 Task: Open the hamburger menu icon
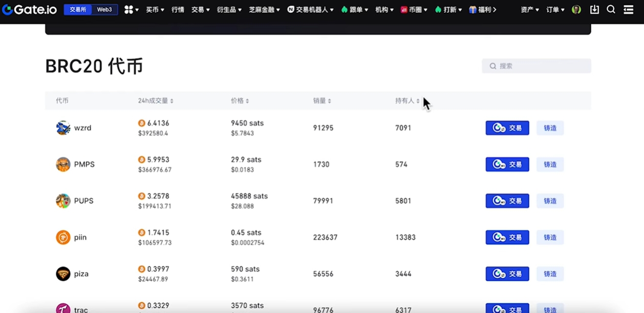[628, 10]
